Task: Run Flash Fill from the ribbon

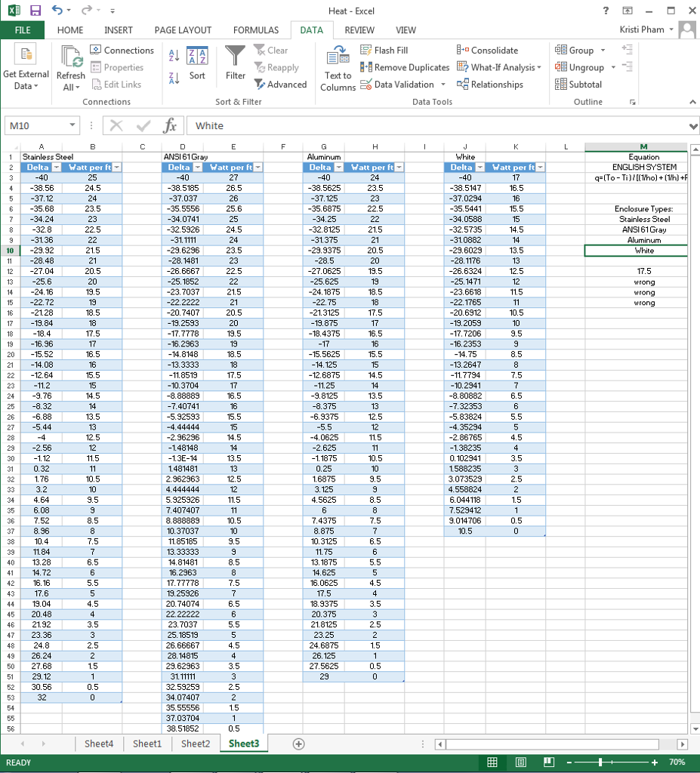Action: (x=384, y=51)
